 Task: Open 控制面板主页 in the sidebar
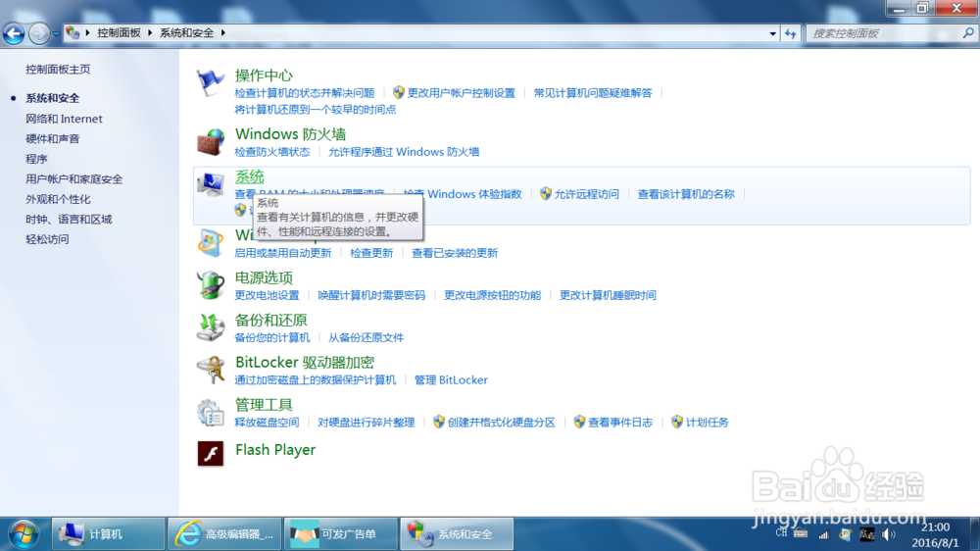click(58, 70)
